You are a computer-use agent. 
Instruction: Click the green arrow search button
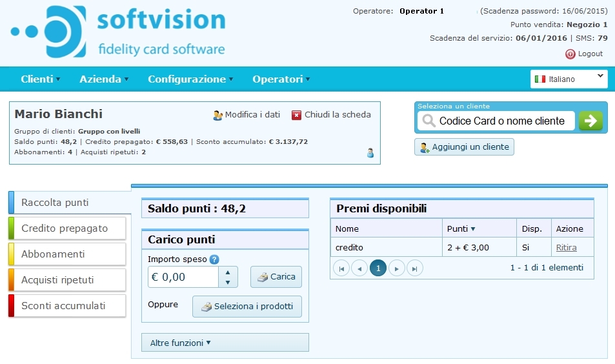click(590, 121)
